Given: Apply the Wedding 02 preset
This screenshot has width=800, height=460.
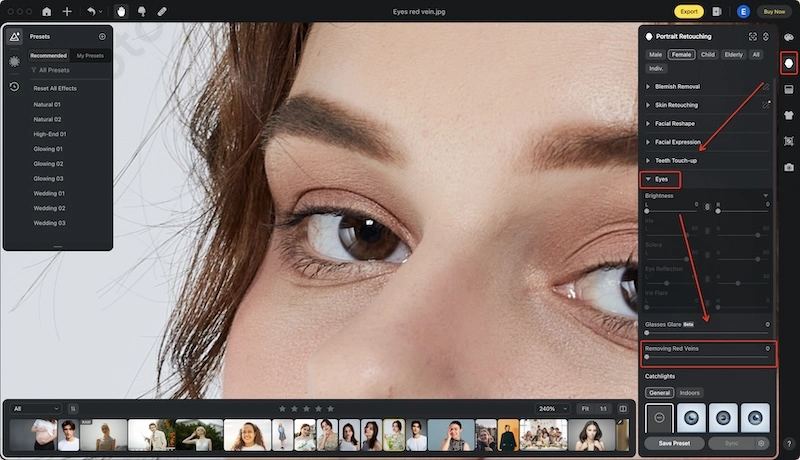Looking at the screenshot, I should pos(49,208).
